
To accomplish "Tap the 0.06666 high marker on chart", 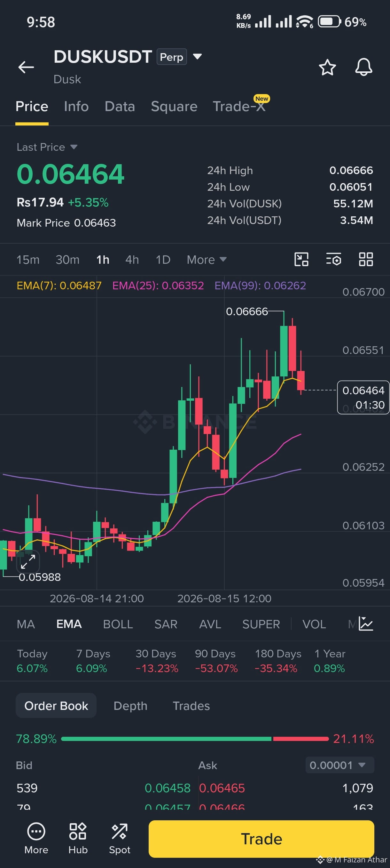I will coord(247,311).
